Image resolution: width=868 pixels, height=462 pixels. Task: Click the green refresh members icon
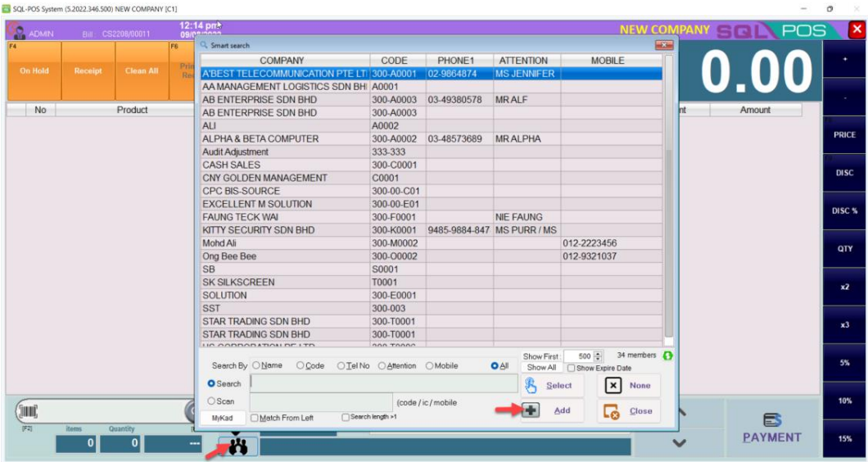click(x=668, y=356)
